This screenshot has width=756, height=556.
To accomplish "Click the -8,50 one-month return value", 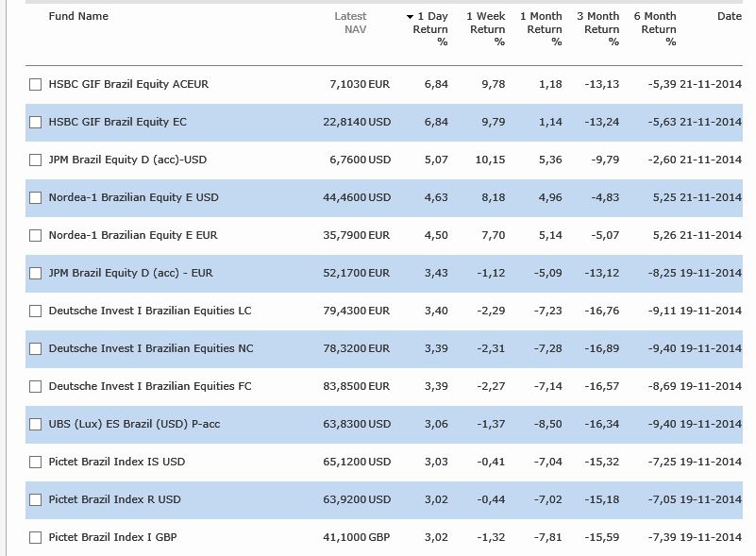I will click(547, 424).
